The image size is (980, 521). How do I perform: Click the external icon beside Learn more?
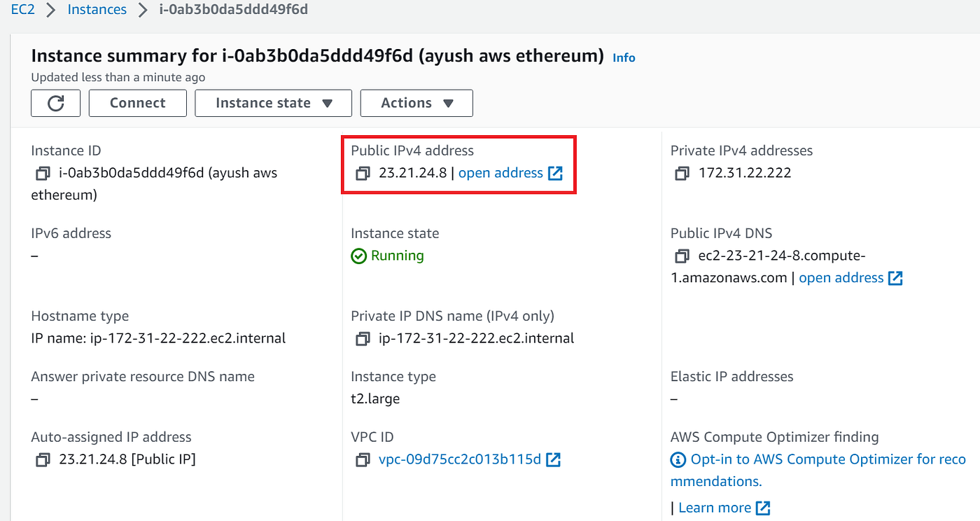pos(763,508)
